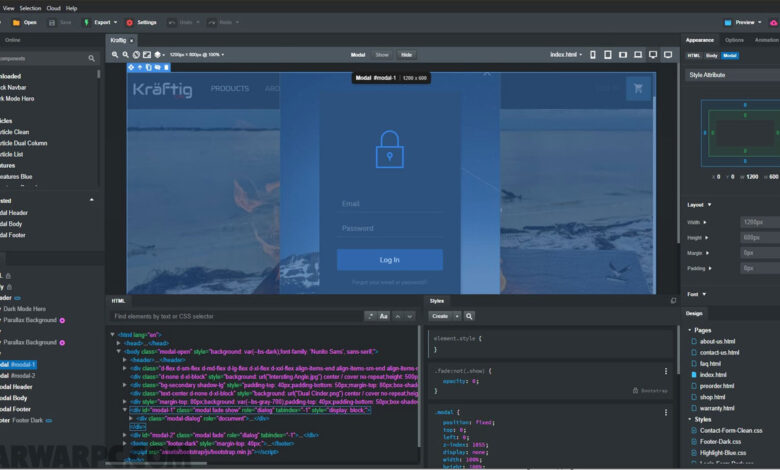Viewport: 780px width, 470px height.
Task: Switch to the Options tab
Action: [734, 40]
